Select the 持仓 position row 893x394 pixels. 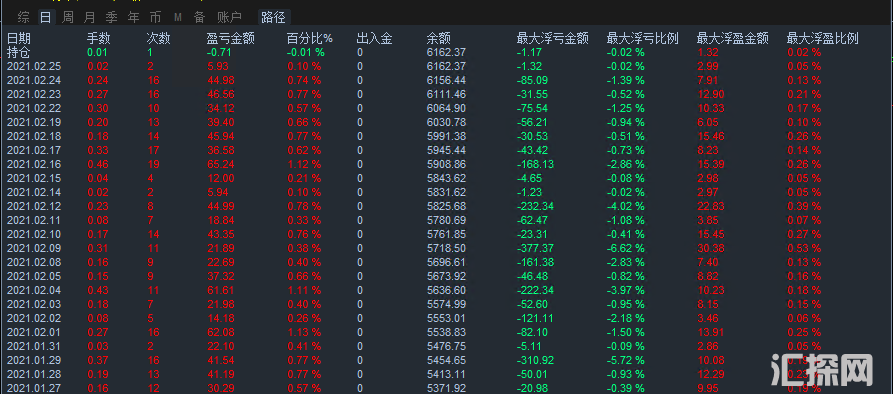(446, 52)
